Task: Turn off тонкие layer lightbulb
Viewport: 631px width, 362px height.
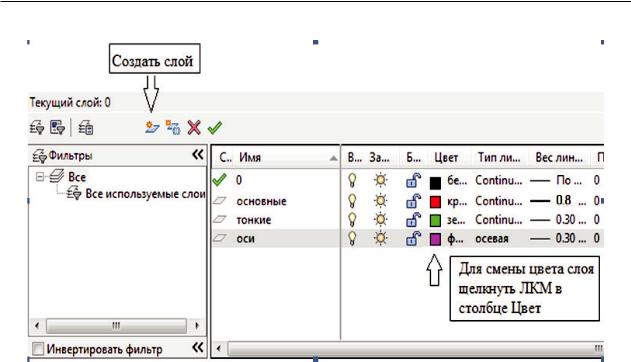Action: point(352,220)
